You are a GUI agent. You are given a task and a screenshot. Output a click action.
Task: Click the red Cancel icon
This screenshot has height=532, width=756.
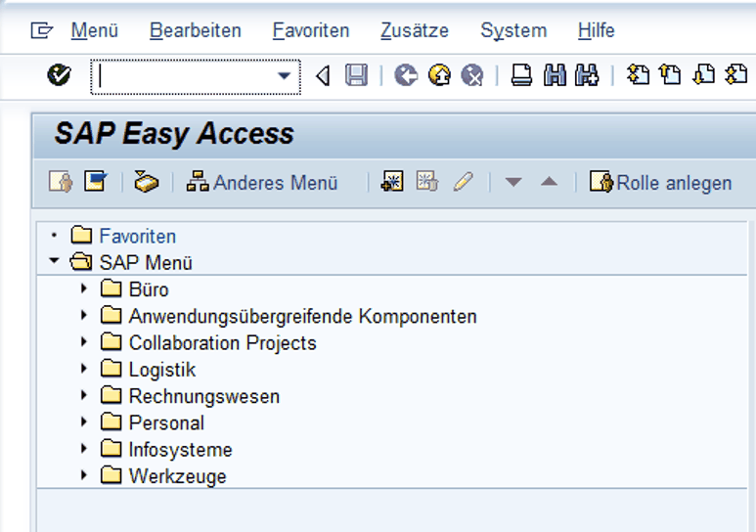[472, 75]
